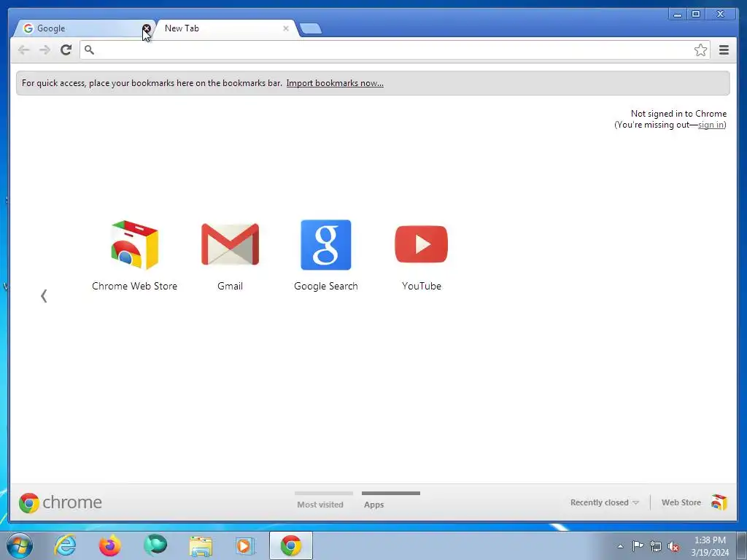Click the Show desktop strip in the taskbar
Screen dimensions: 747x560
[741, 545]
